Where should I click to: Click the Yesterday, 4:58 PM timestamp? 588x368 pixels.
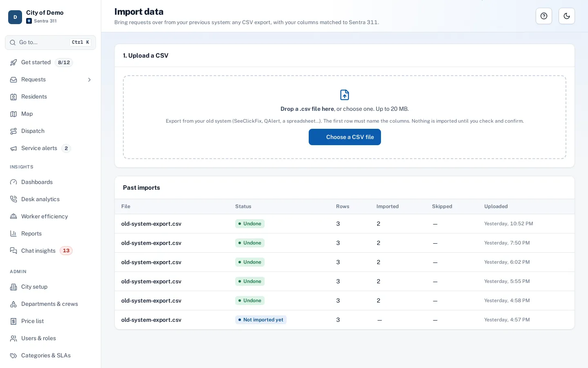(x=507, y=301)
